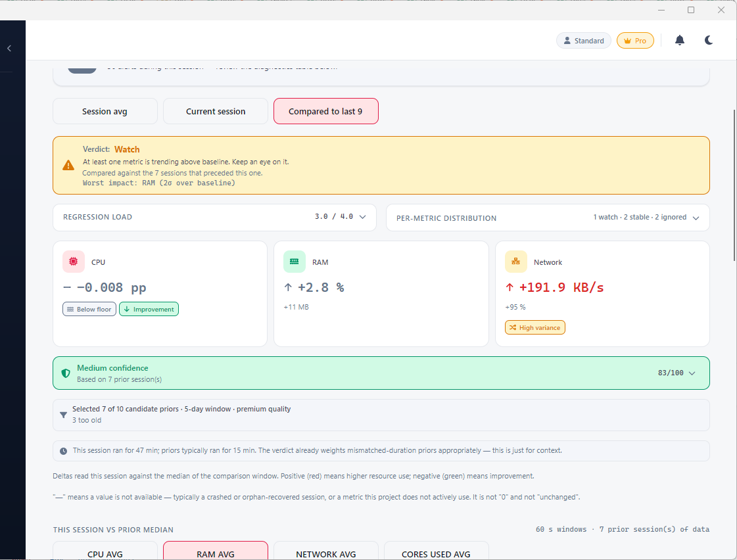Select the Compared to last 9 tab
Image resolution: width=737 pixels, height=560 pixels.
click(x=325, y=111)
